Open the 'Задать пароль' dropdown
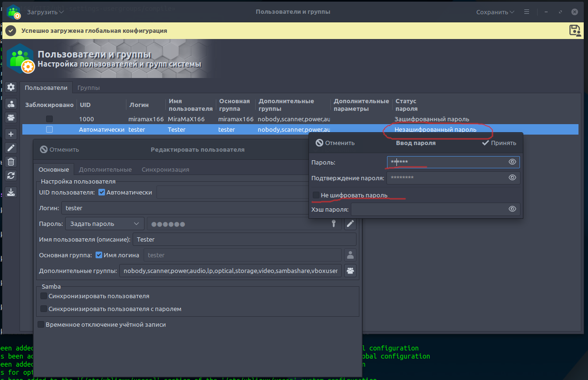The height and width of the screenshot is (380, 588). (x=104, y=224)
